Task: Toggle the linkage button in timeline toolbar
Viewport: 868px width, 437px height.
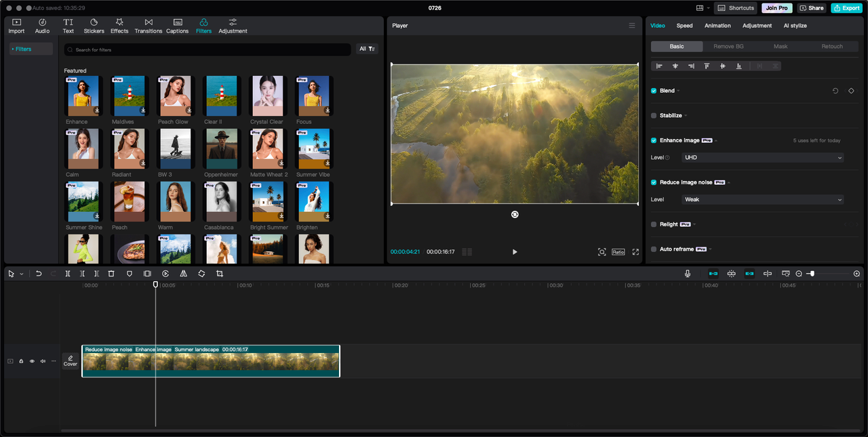Action: click(749, 274)
